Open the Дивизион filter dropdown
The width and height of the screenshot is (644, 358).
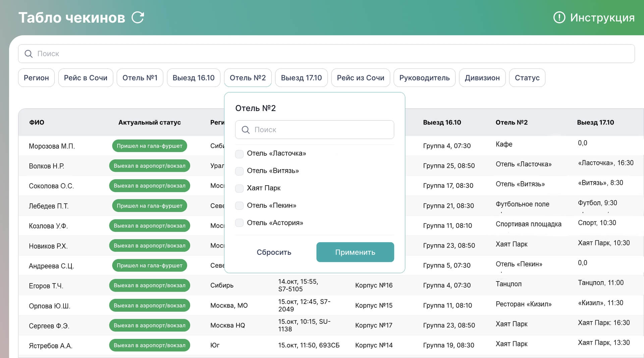pyautogui.click(x=482, y=78)
